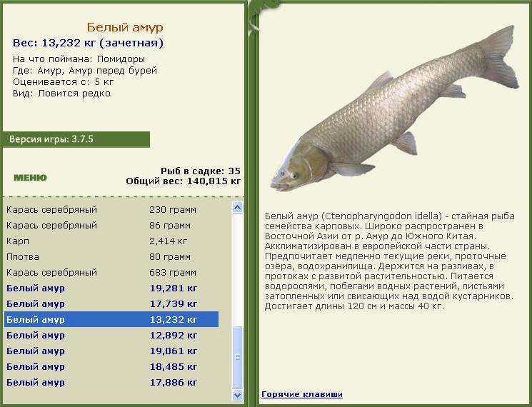Click the Вид: Ловится редко line
The width and height of the screenshot is (532, 407).
[61, 94]
